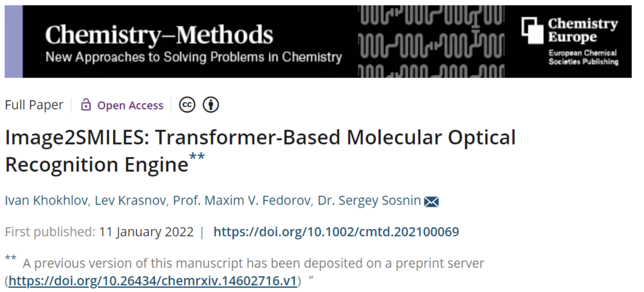Image resolution: width=644 pixels, height=292 pixels.
Task: Click the journal banner pattern graphic
Action: [430, 42]
